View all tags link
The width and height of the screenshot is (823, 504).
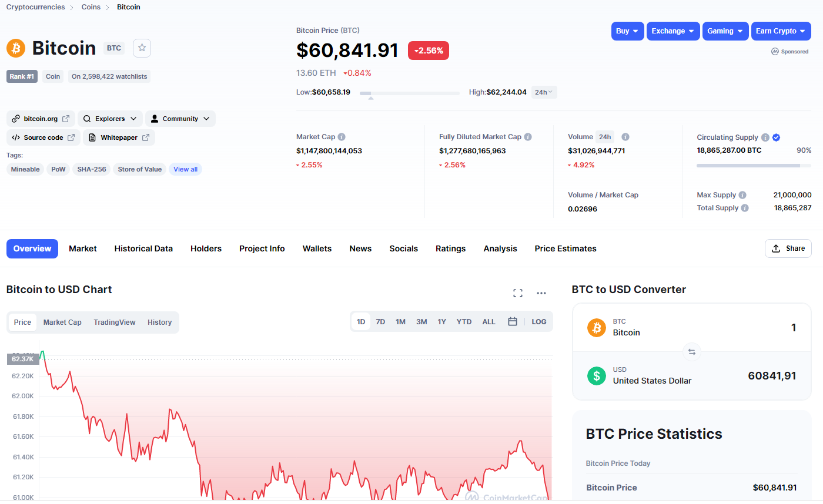tap(185, 169)
